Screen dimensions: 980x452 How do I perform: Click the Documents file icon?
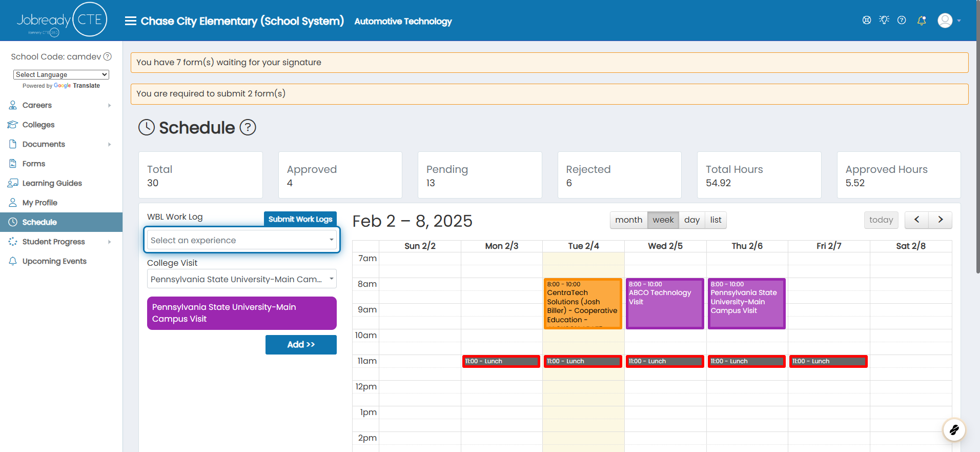pos(13,144)
